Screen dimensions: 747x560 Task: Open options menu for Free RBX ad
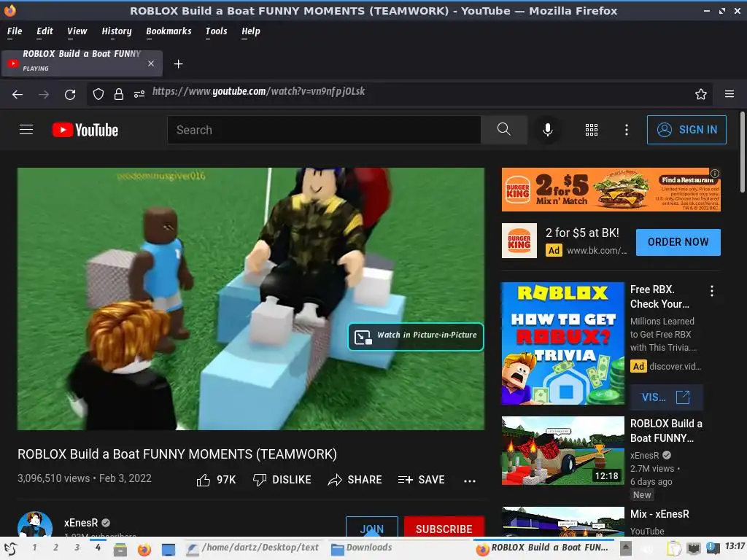[x=712, y=291]
